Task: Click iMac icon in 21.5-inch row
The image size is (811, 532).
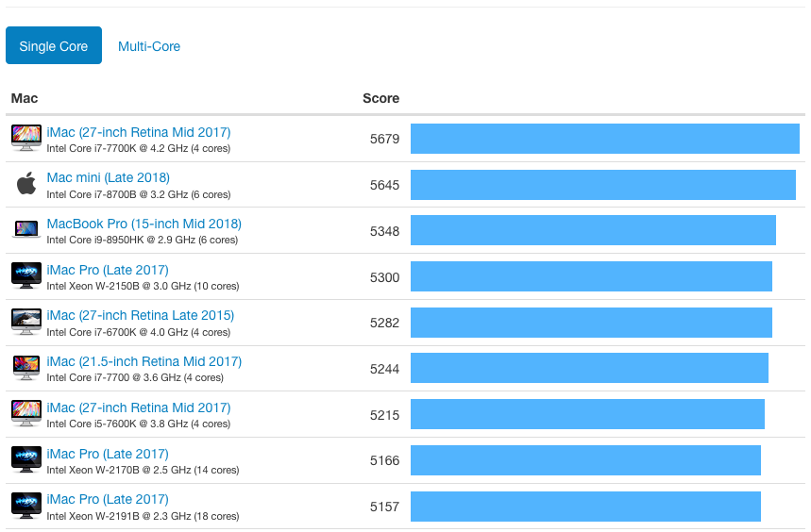Action: [x=26, y=367]
